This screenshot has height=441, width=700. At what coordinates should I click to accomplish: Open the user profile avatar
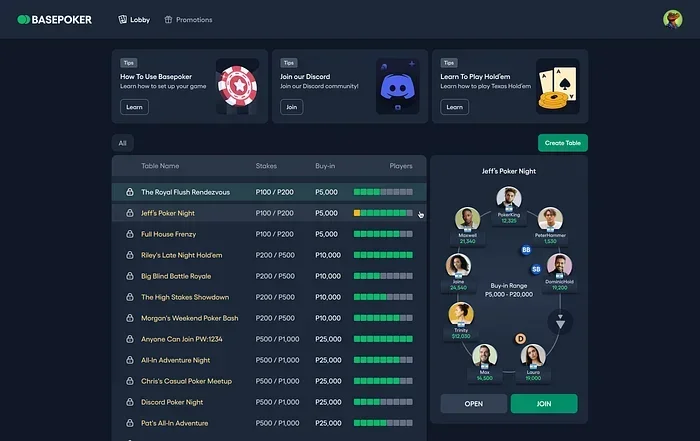(672, 19)
